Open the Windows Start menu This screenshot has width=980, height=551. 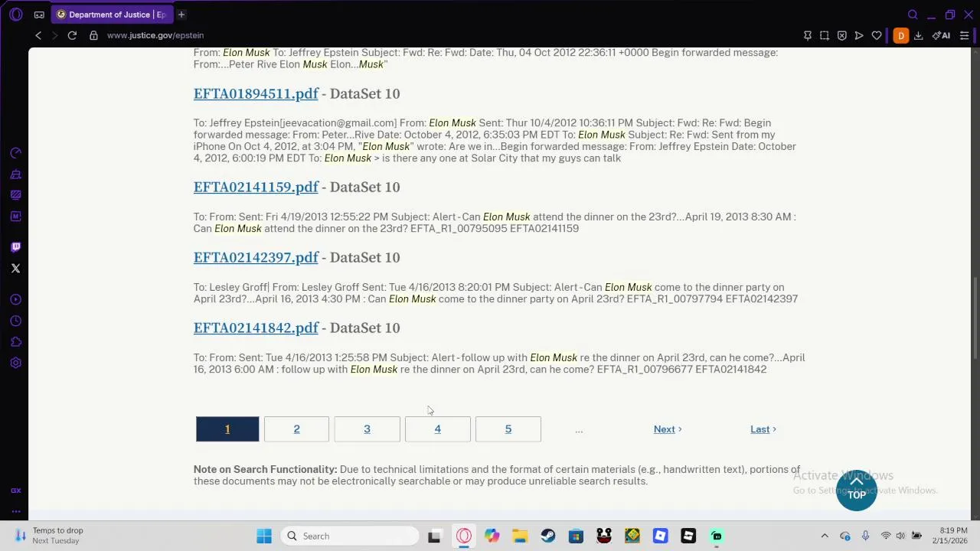pyautogui.click(x=264, y=536)
